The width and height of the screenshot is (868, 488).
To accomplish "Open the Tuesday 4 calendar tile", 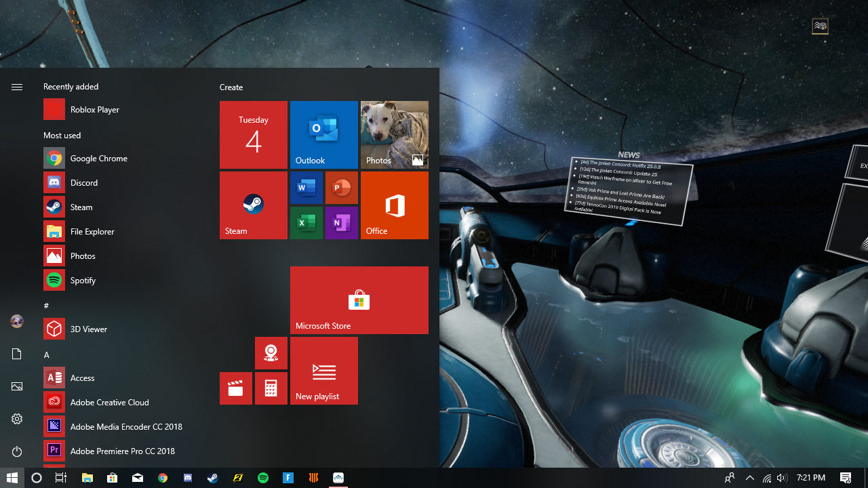I will pos(254,135).
